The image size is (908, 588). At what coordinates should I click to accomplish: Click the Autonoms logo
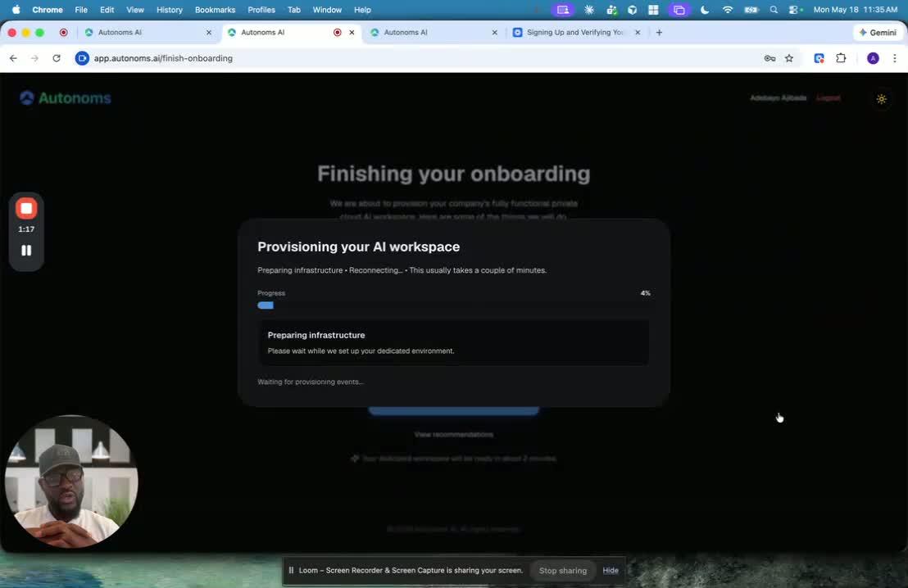tap(65, 97)
